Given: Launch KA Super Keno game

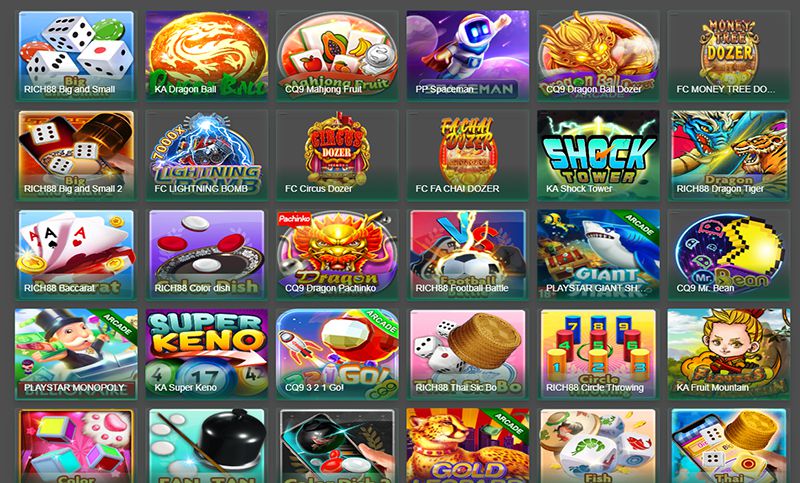Looking at the screenshot, I should [207, 353].
